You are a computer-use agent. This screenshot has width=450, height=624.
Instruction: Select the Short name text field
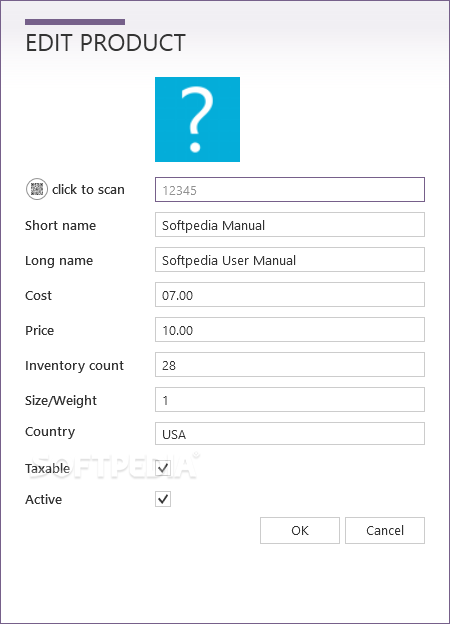point(290,225)
